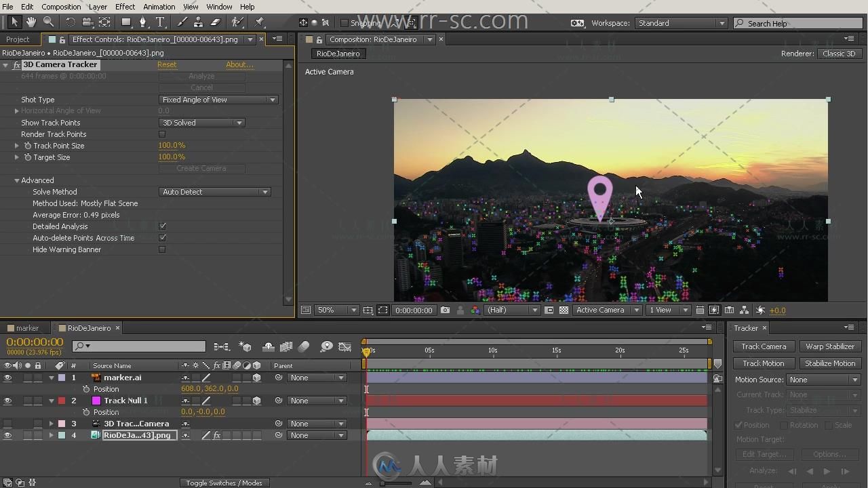
Task: Open the Workspace Standard dropdown
Action: tap(682, 23)
